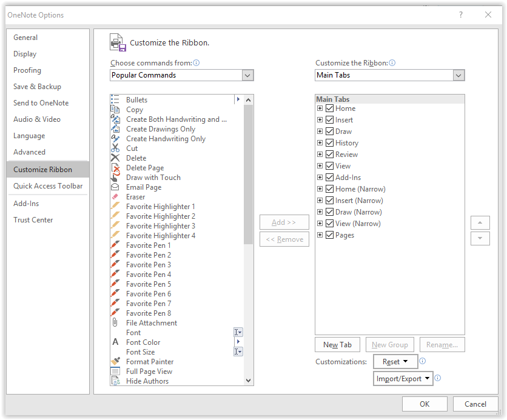Click commands list scrollbar up arrow
This screenshot has width=507, height=420.
pos(248,100)
